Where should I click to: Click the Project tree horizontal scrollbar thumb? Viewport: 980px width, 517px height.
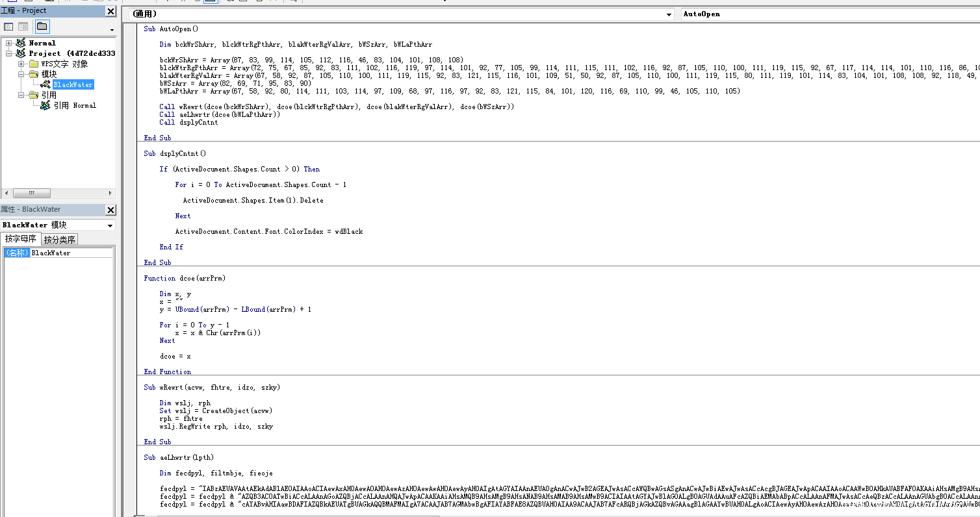coord(31,193)
